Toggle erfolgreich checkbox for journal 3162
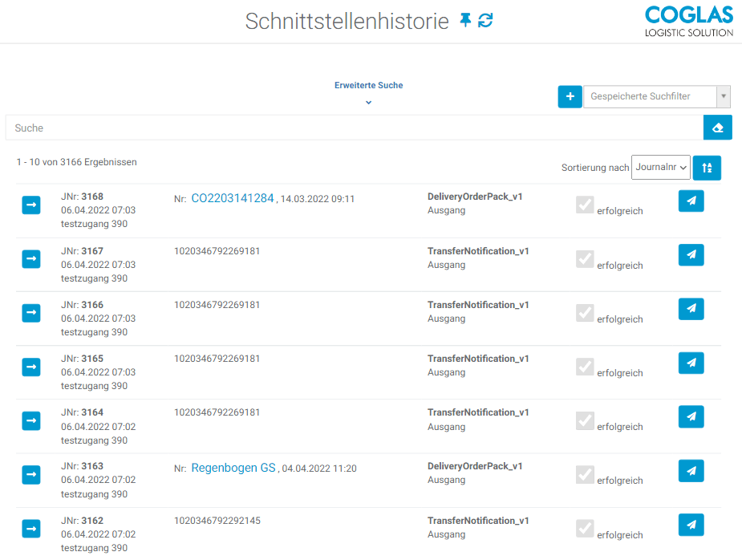 tap(585, 529)
